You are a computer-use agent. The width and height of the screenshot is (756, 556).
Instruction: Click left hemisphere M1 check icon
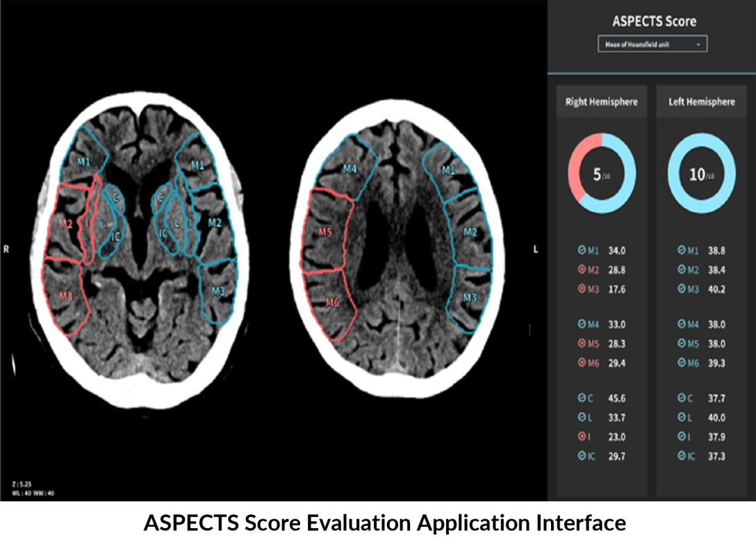click(681, 250)
